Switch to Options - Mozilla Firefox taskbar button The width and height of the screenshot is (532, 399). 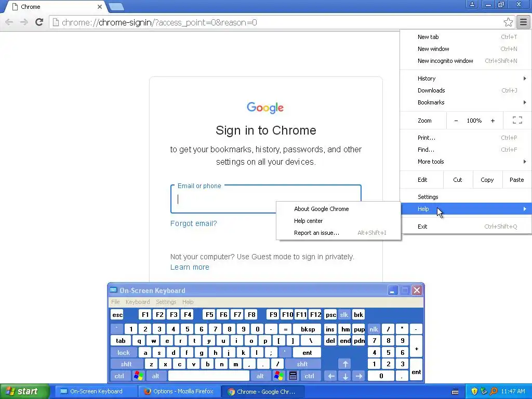(x=179, y=392)
